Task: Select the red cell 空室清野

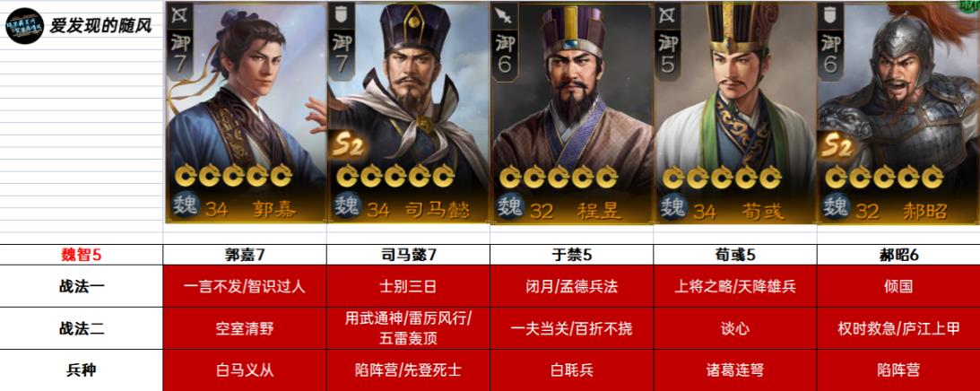Action: click(245, 328)
